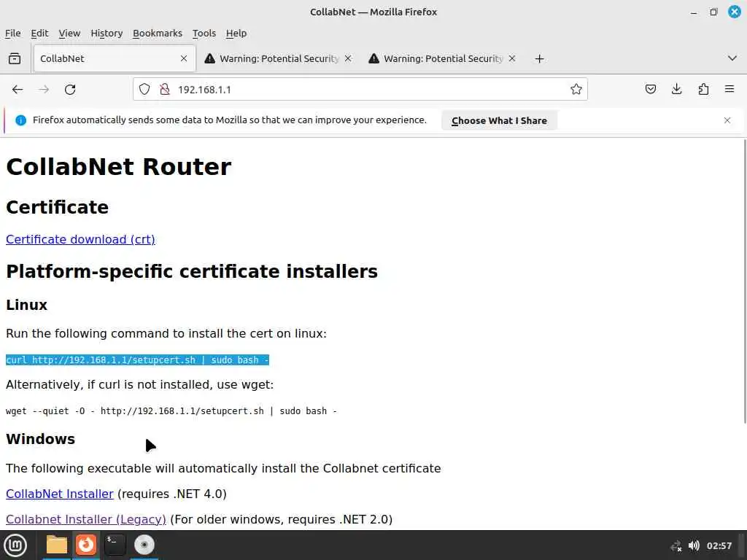Open tracking protection shield icon
The height and width of the screenshot is (560, 747).
tap(144, 89)
